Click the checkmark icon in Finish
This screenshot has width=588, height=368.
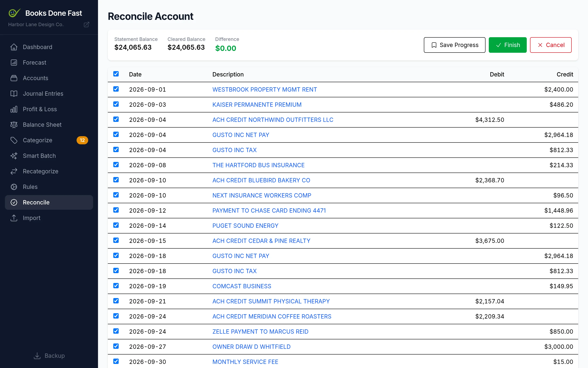coord(498,45)
